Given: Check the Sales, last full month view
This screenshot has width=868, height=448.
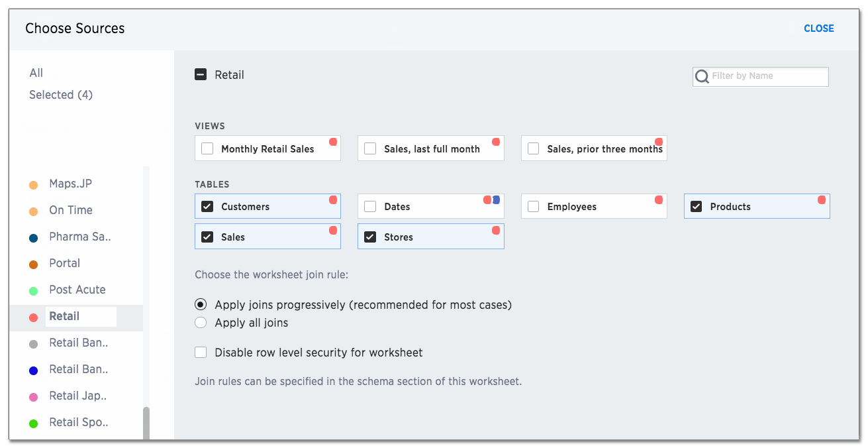Looking at the screenshot, I should [x=370, y=148].
